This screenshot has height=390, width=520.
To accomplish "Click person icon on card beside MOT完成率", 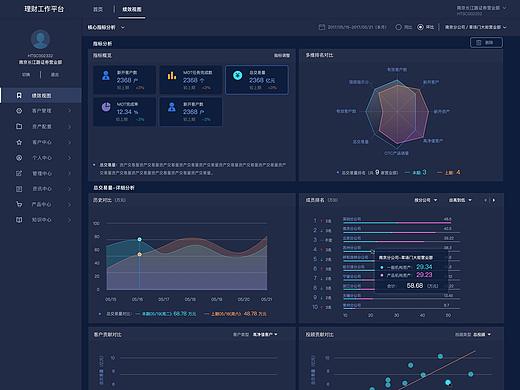I will [x=172, y=107].
